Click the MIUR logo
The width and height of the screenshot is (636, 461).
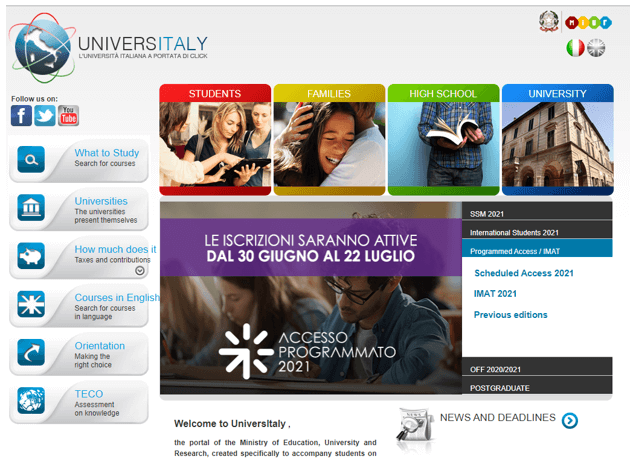[x=588, y=22]
